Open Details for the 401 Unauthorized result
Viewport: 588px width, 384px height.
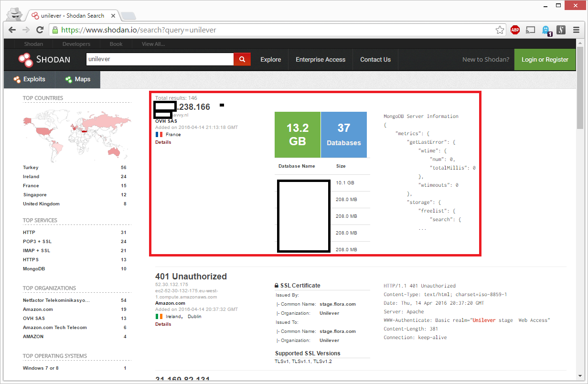(x=163, y=324)
